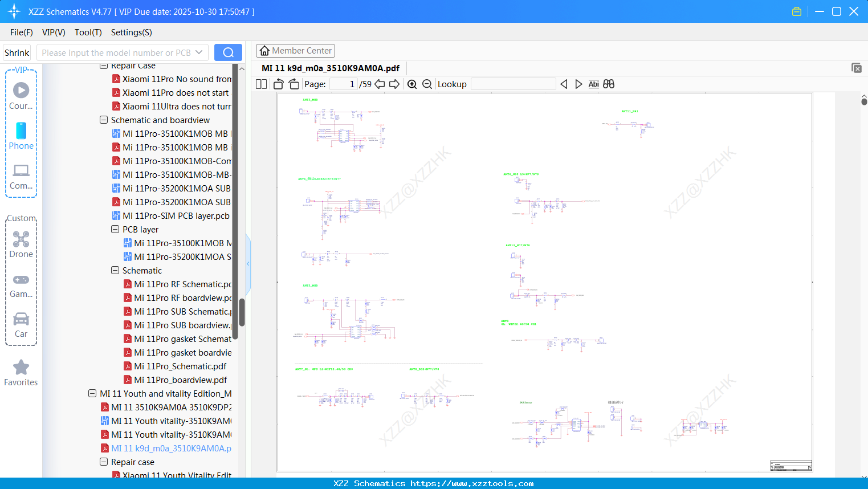Zoom out of the schematic
This screenshot has width=868, height=489.
[x=427, y=84]
